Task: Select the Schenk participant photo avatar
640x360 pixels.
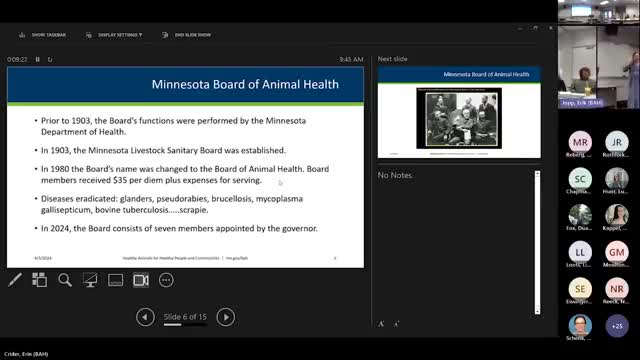Action: [x=580, y=325]
